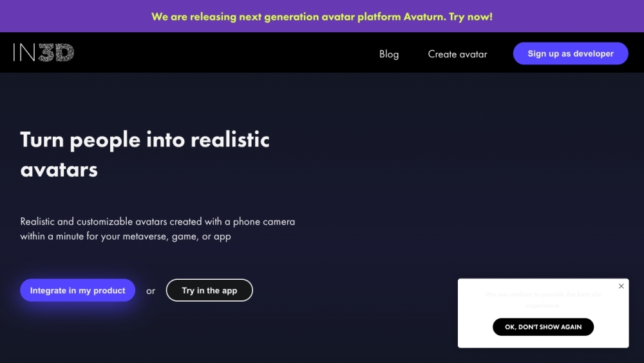
Task: Select Try in the app button
Action: (x=209, y=291)
